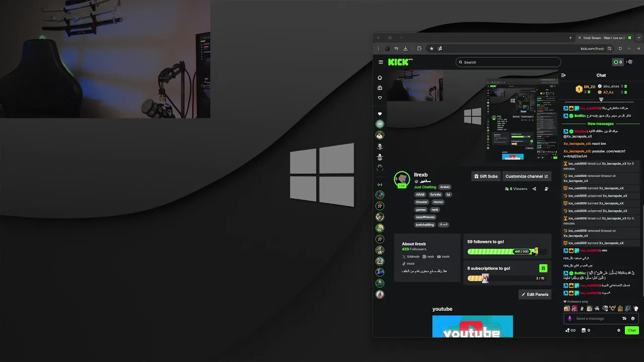644x362 pixels.
Task: Open KICKs balance showing 0
Action: (x=618, y=62)
